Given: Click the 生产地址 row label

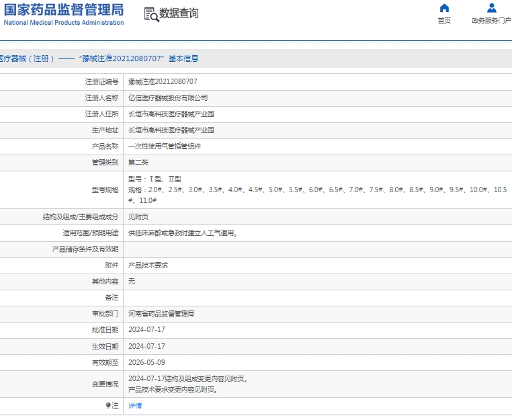Looking at the screenshot, I should click(105, 130).
